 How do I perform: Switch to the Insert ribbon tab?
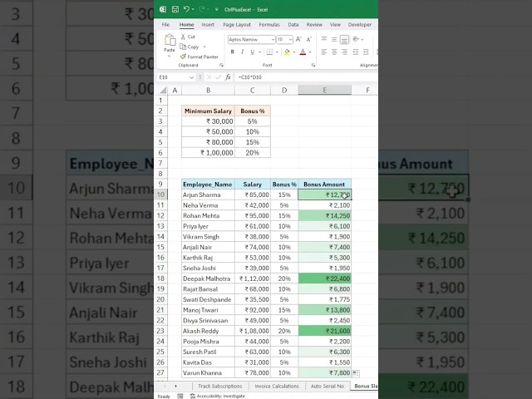point(208,24)
